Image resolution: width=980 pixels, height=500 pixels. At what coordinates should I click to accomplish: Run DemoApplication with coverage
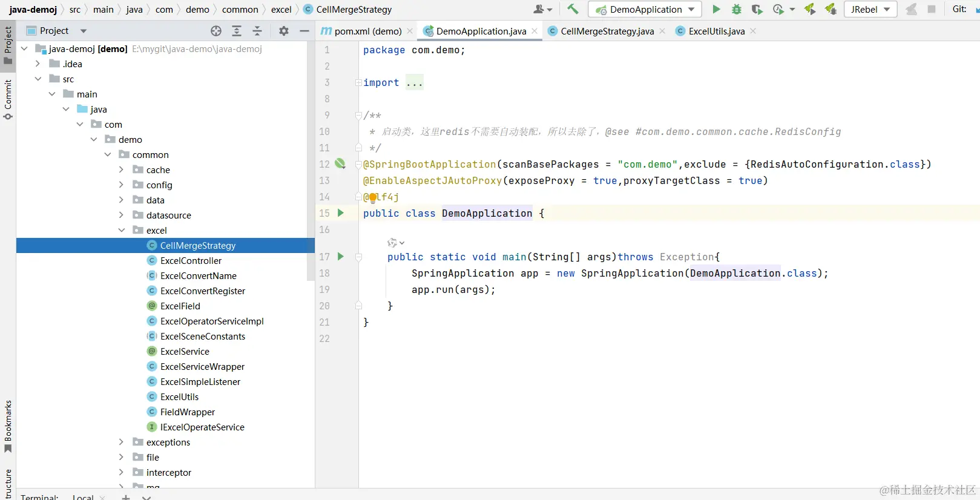757,9
